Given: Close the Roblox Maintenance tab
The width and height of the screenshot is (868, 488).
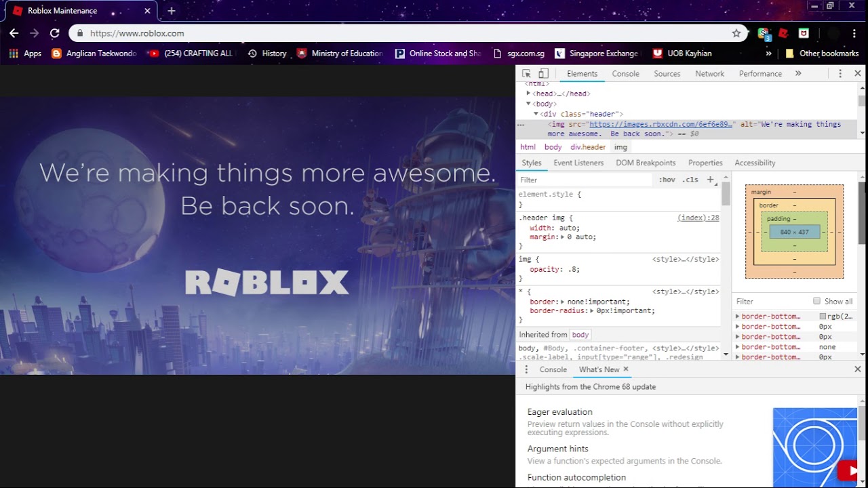Looking at the screenshot, I should [147, 11].
